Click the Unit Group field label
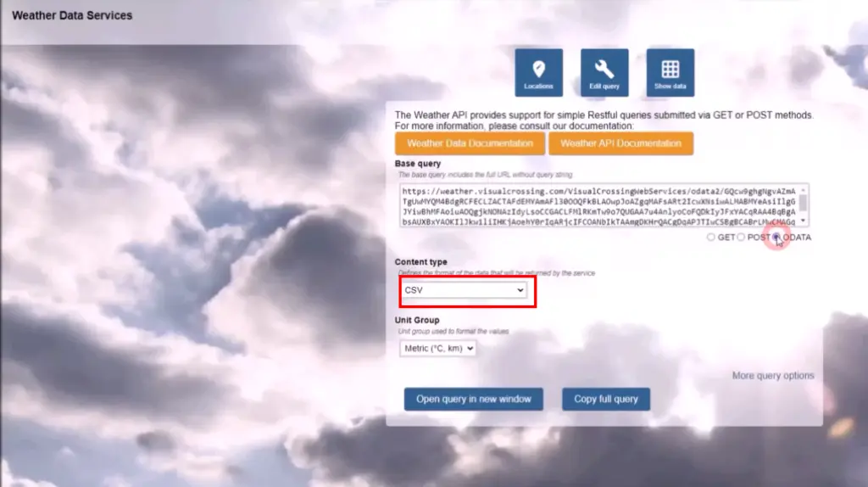 click(x=417, y=320)
